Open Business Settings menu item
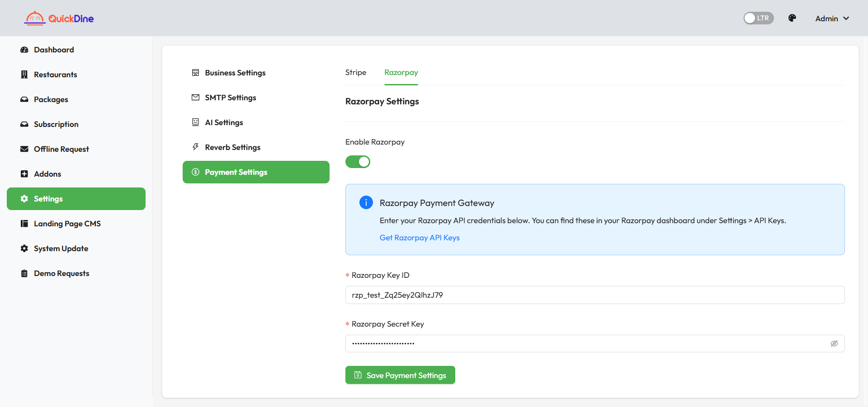This screenshot has width=868, height=407. pos(256,73)
